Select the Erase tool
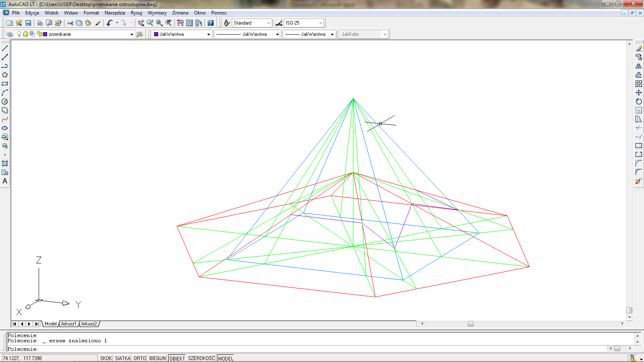 639,48
